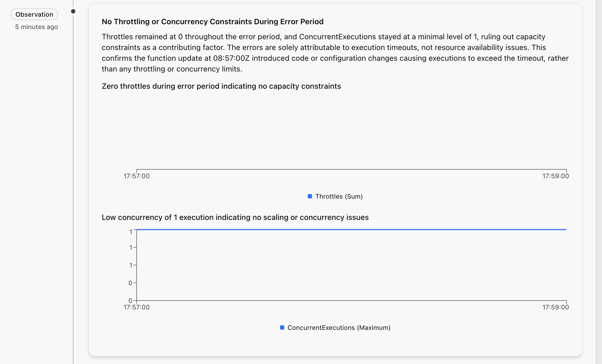Click the 17:57:00 label on the throttles chart

coord(137,176)
